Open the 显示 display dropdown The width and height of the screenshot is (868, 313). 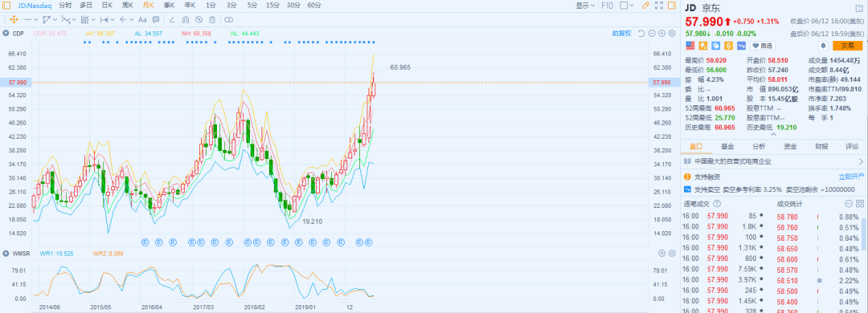coord(585,6)
